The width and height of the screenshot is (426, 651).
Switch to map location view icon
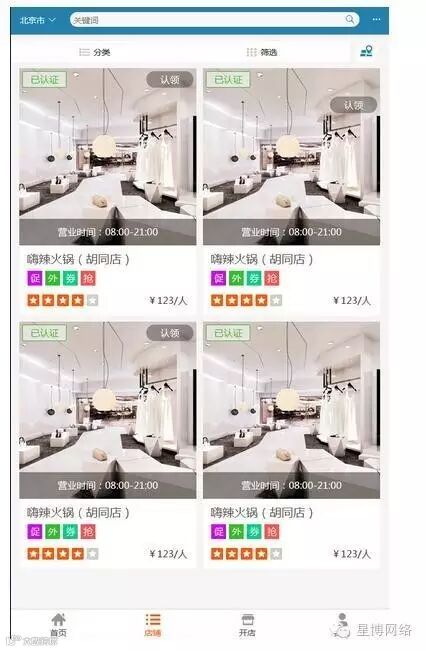[x=366, y=51]
